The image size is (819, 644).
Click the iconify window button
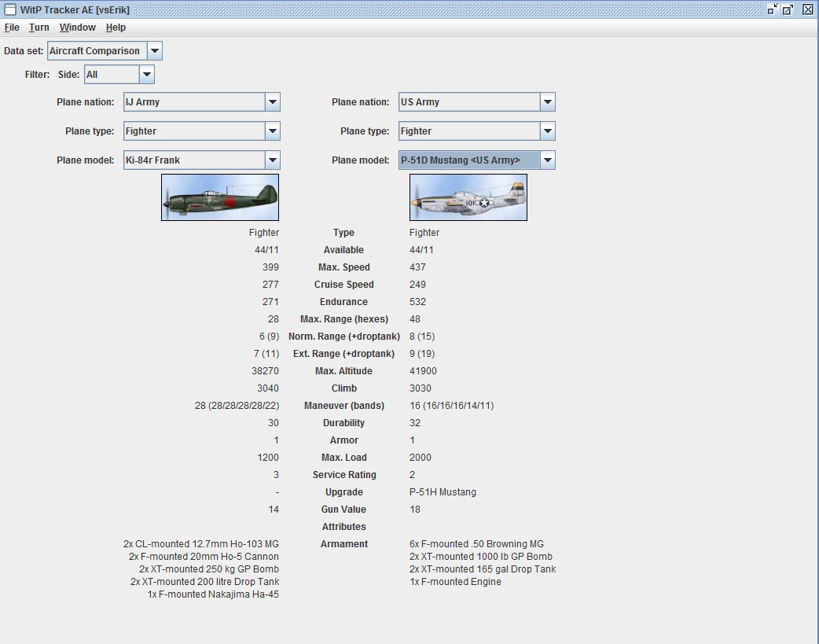click(773, 9)
